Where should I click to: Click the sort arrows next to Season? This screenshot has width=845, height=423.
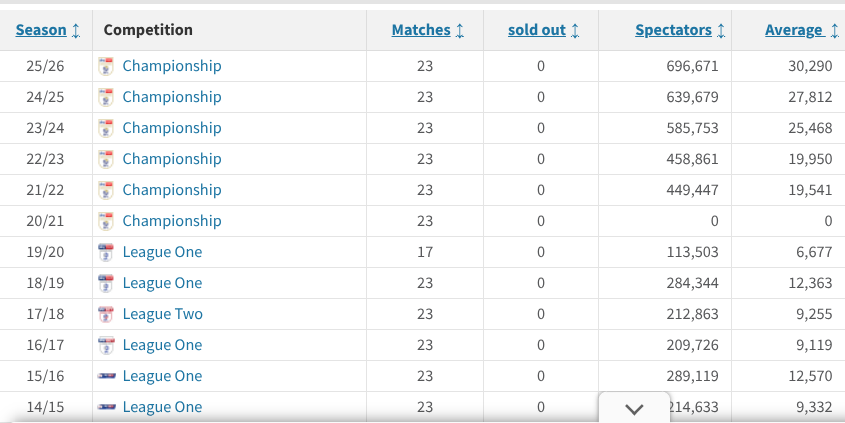[x=76, y=30]
